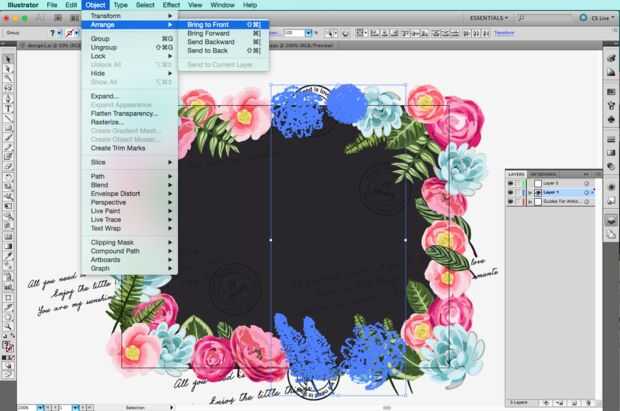Toggle the Layers panel dock icon
The height and width of the screenshot is (411, 620).
(x=611, y=221)
